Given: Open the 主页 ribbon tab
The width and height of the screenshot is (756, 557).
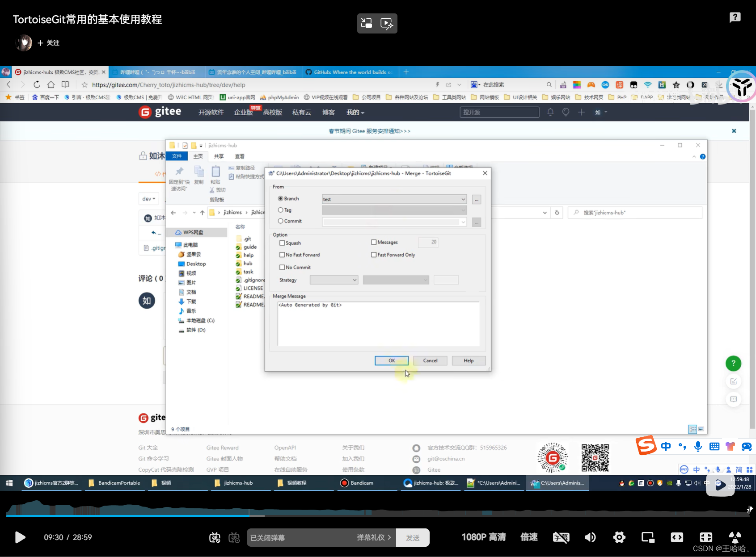Looking at the screenshot, I should click(198, 156).
